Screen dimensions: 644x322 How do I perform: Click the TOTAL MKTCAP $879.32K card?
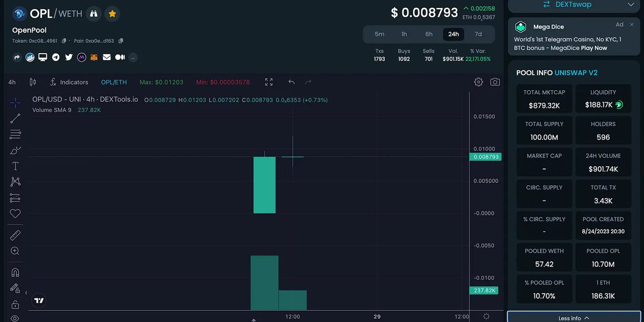(x=544, y=99)
